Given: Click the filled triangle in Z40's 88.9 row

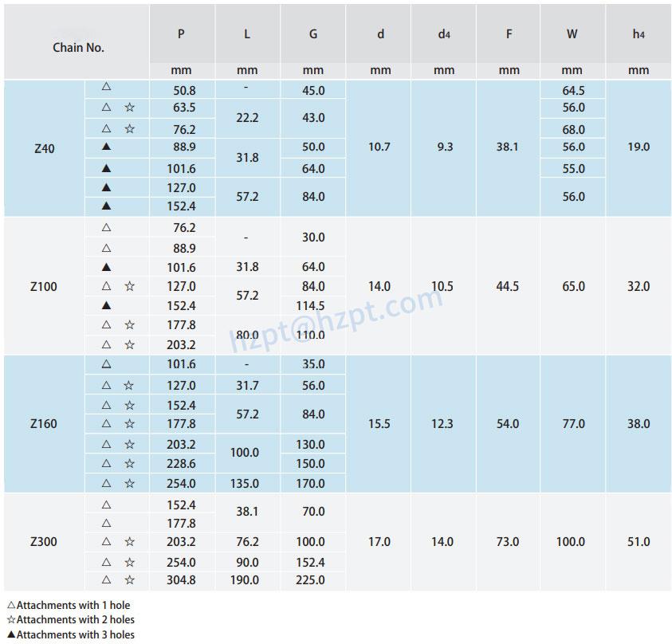Looking at the screenshot, I should pyautogui.click(x=107, y=147).
